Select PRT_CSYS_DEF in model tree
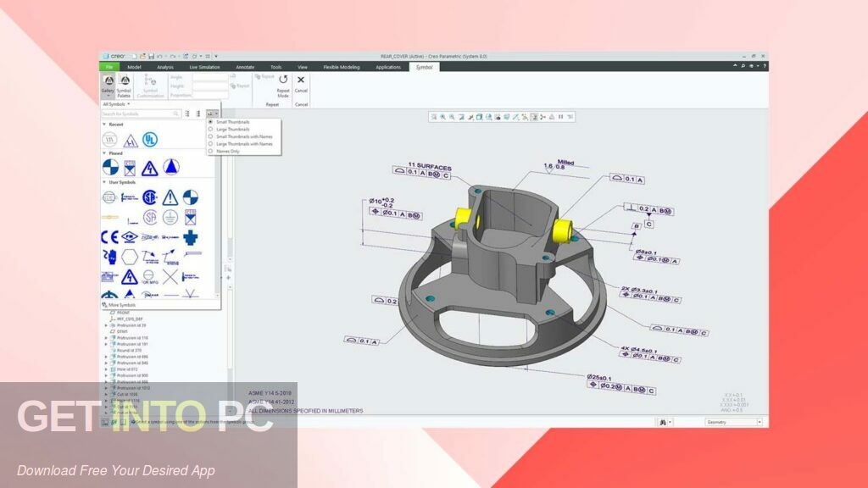 (x=130, y=319)
